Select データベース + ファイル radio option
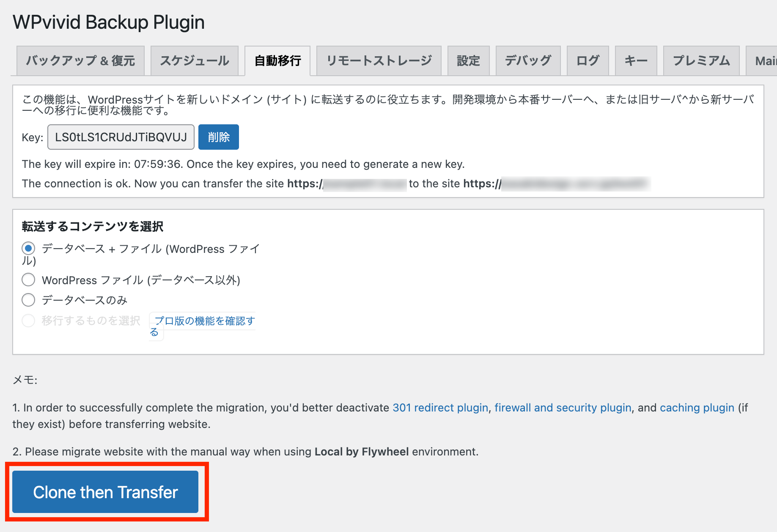This screenshot has height=532, width=777. point(28,248)
